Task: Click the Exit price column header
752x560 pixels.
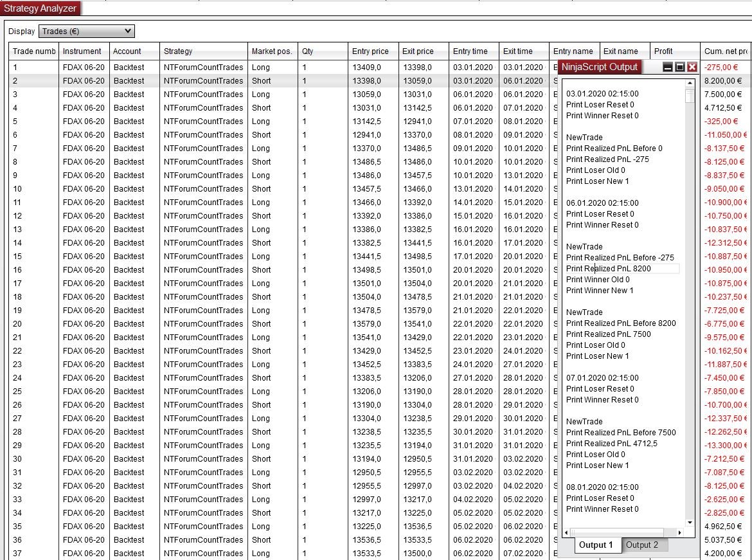Action: coord(424,51)
